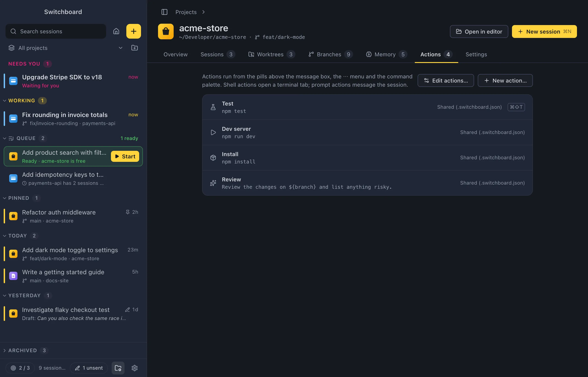This screenshot has width=588, height=377.
Task: Open the All projects dropdown
Action: click(x=65, y=48)
